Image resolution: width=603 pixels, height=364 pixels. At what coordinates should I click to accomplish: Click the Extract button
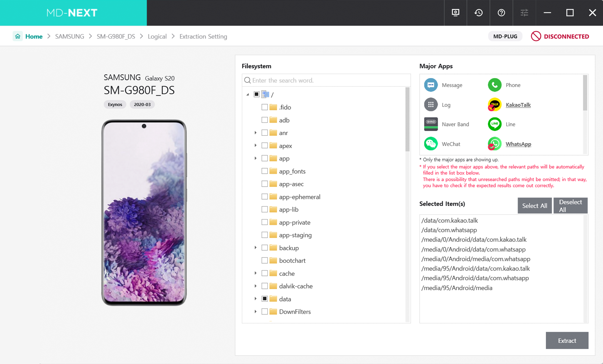tap(567, 340)
